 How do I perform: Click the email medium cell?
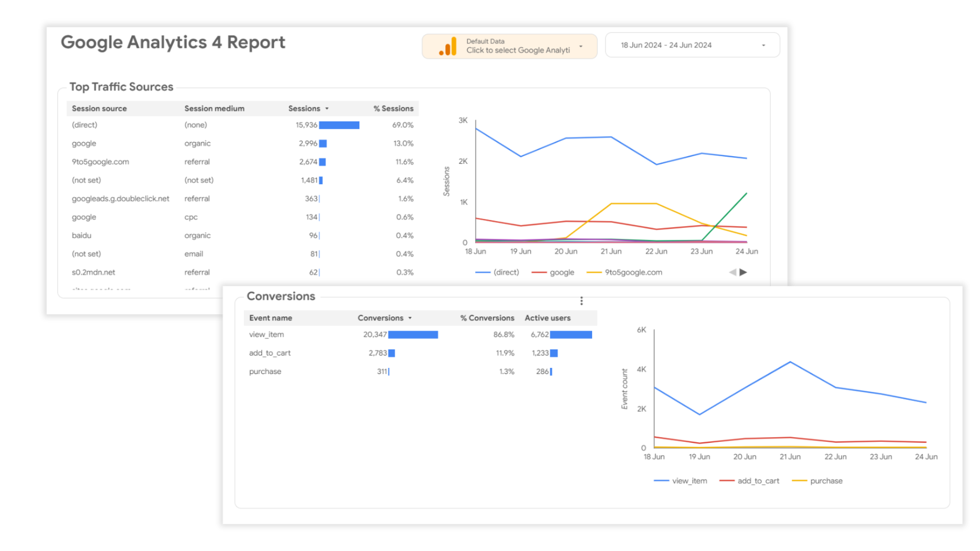point(193,254)
